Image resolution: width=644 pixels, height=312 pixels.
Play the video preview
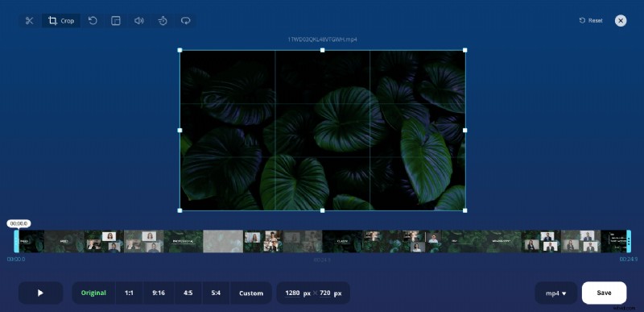41,293
